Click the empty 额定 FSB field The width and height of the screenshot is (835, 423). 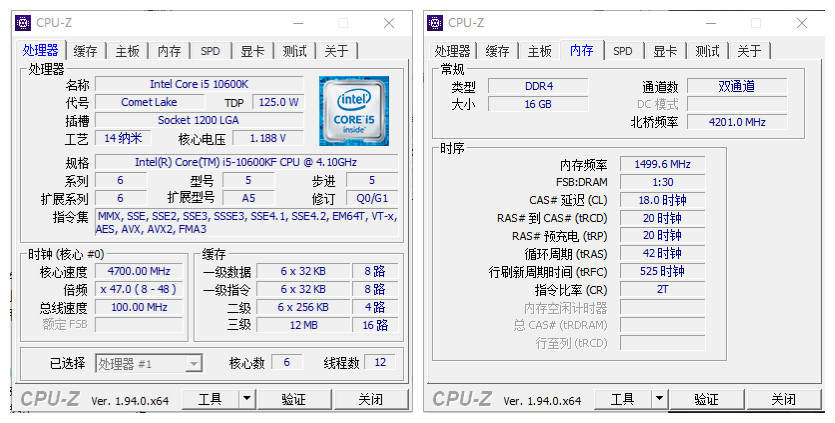(x=139, y=325)
